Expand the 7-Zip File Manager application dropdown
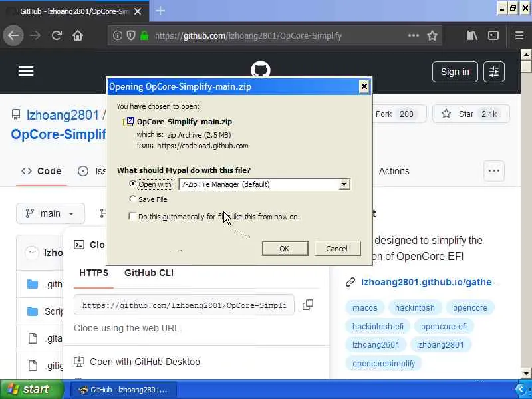The width and height of the screenshot is (532, 399). coord(344,184)
